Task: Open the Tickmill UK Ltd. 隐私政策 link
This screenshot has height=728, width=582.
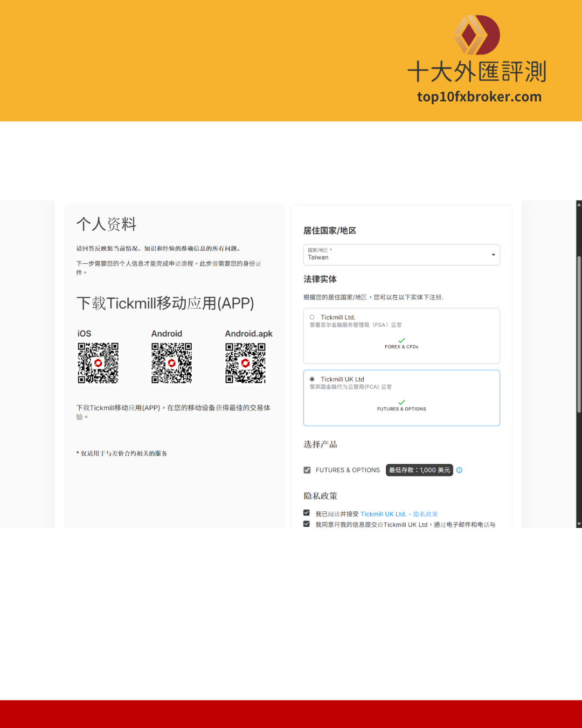Action: (399, 514)
